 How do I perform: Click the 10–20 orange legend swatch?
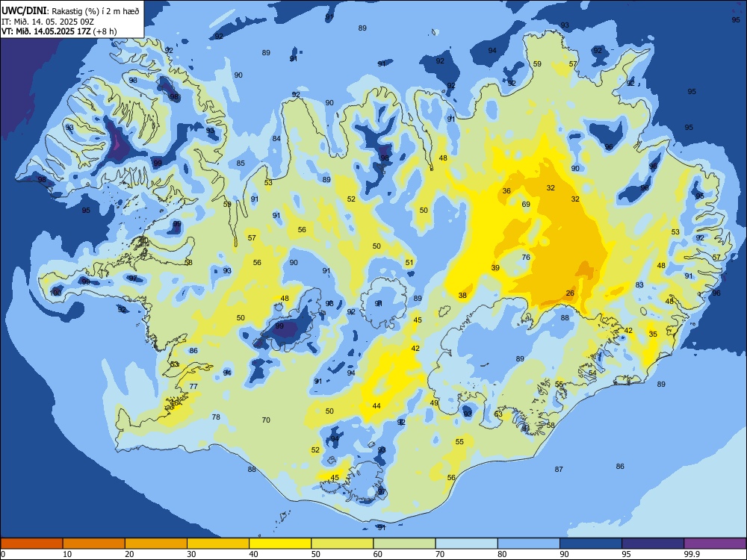(94, 544)
